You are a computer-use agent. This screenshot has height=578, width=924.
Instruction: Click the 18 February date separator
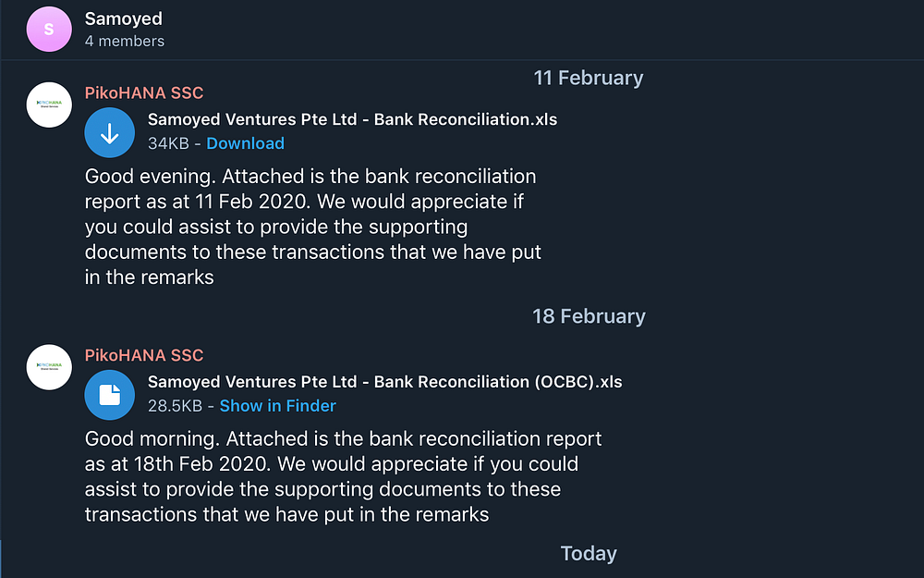click(x=588, y=316)
